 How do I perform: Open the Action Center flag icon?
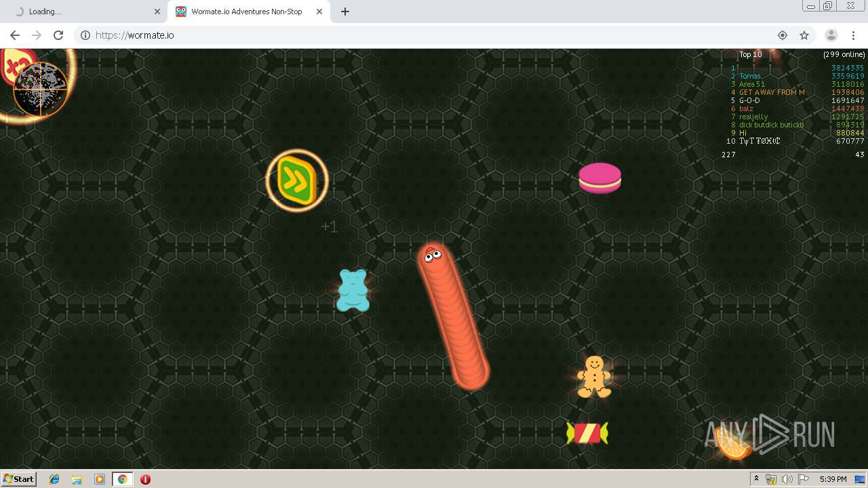pos(803,479)
